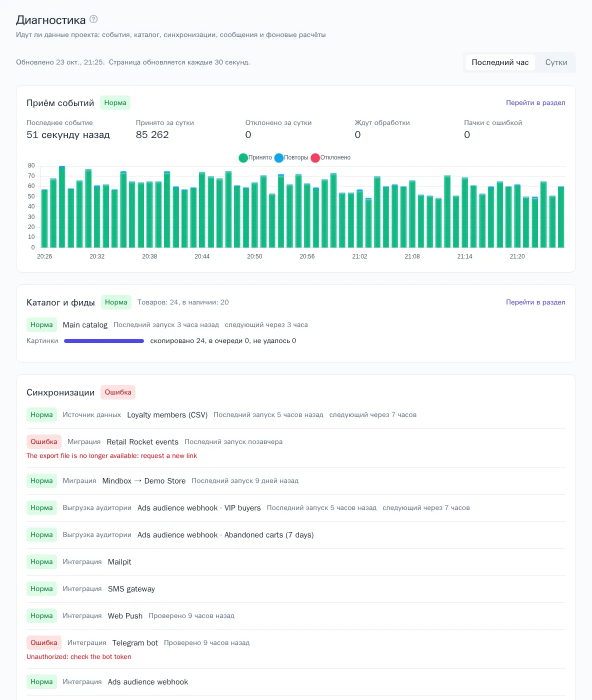
Task: Click the Ждут обработки metric label
Action: (382, 123)
